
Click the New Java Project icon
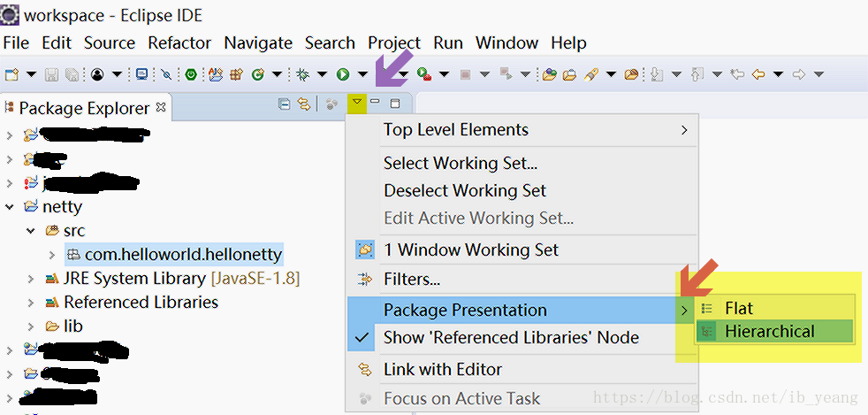pyautogui.click(x=216, y=74)
